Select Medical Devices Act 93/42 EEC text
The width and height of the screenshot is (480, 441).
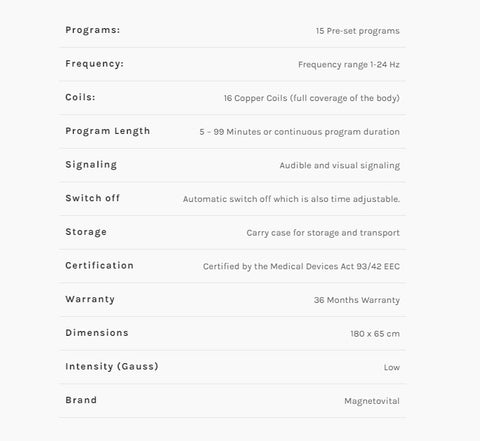tap(335, 266)
